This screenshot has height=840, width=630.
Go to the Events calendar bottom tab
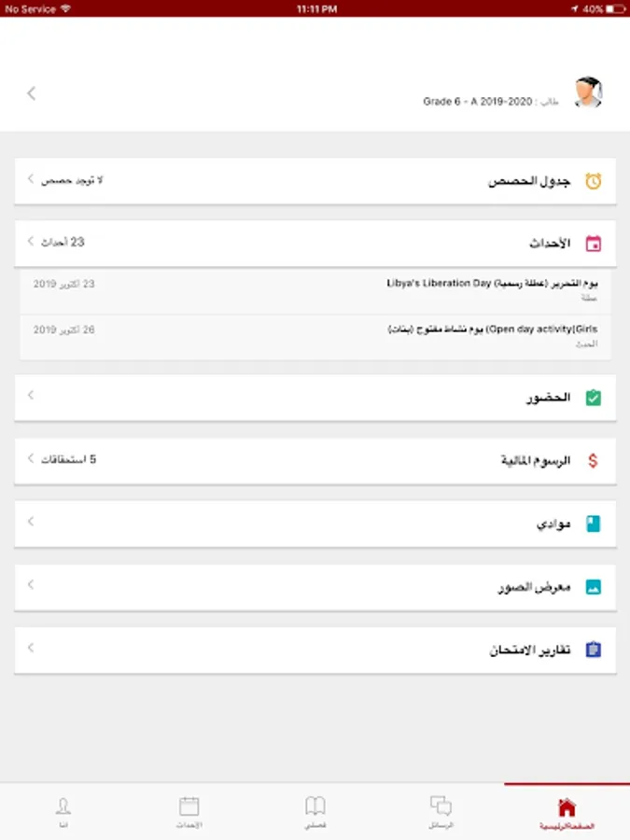pyautogui.click(x=189, y=812)
